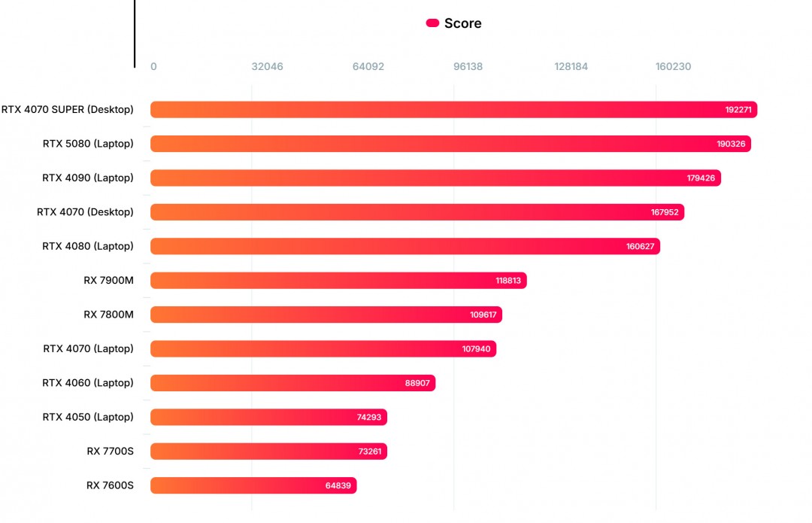Click the 0 axis tick label
Screen dimensions: 812x523
pos(153,66)
